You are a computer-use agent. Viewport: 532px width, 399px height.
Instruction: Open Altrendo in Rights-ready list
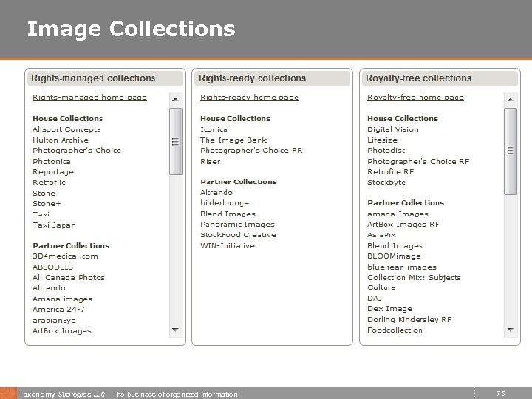point(216,192)
